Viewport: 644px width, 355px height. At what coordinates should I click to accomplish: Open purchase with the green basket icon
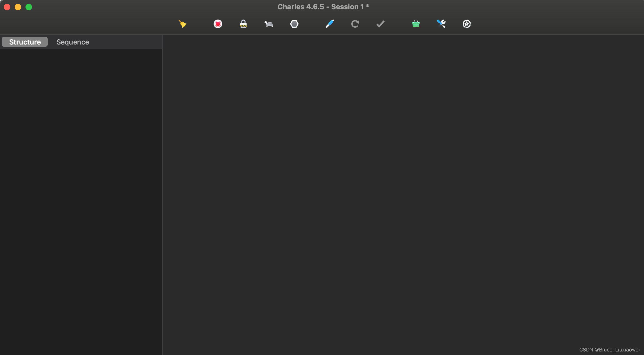(416, 24)
